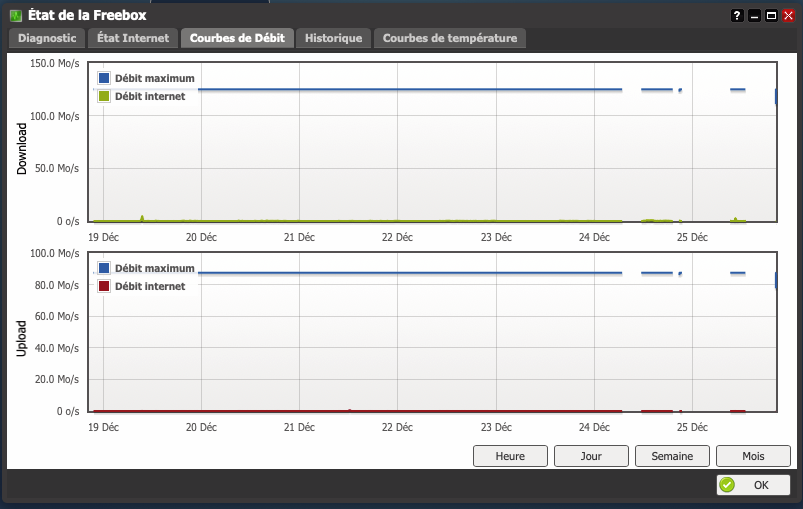
Task: Minimize the État de la Freebox window
Action: click(754, 16)
